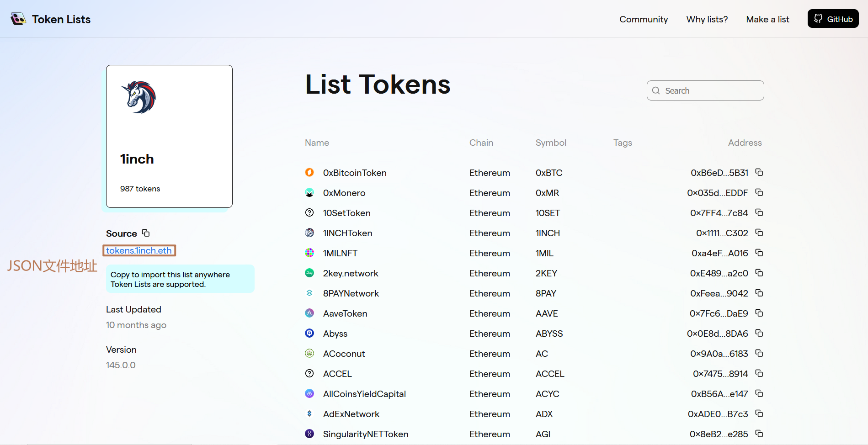This screenshot has width=868, height=445.
Task: Open the Community page
Action: (x=644, y=19)
